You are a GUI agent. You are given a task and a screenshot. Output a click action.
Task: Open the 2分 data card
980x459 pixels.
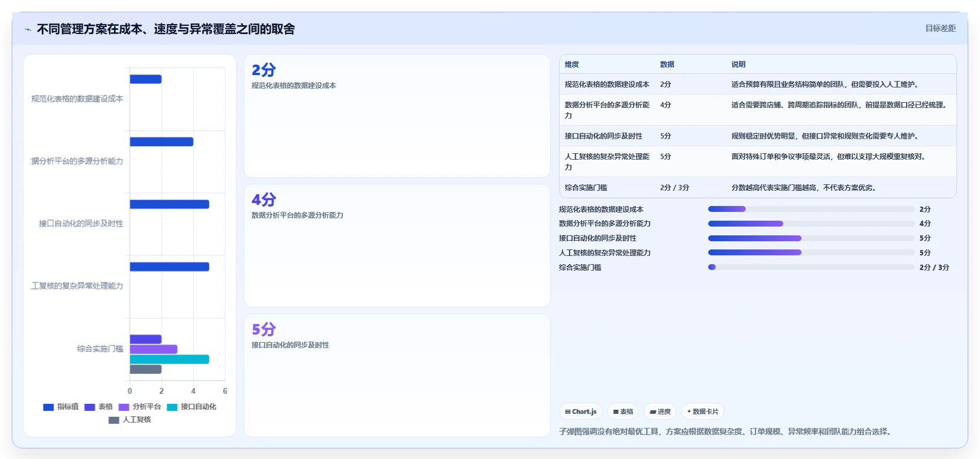(x=397, y=116)
